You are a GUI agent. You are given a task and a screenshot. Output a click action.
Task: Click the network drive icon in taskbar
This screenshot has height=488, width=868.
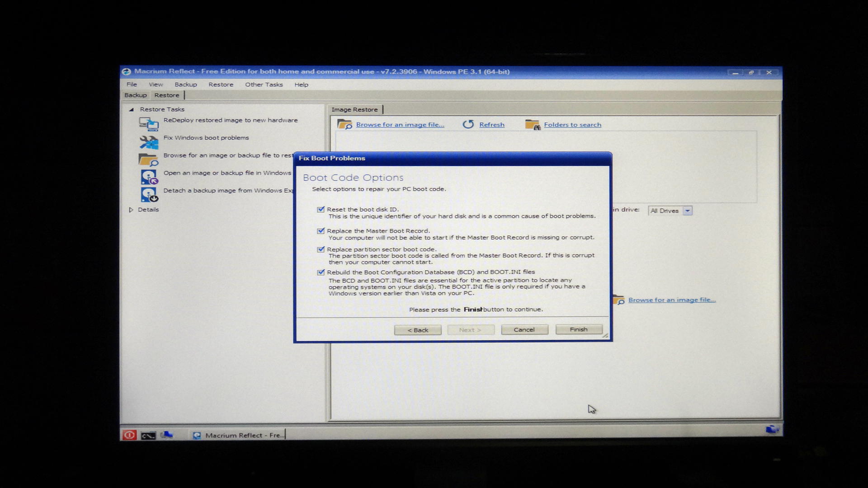(x=166, y=435)
